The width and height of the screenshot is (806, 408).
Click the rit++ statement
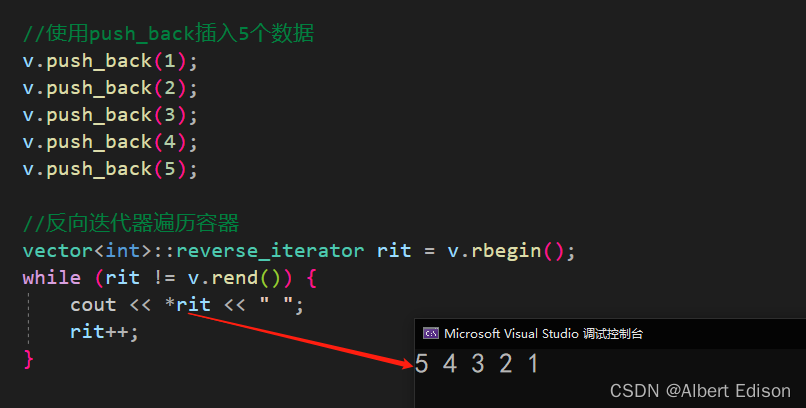coord(104,331)
